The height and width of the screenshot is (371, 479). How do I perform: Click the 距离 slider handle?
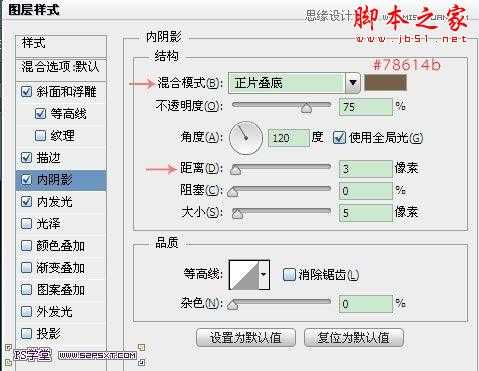click(236, 170)
